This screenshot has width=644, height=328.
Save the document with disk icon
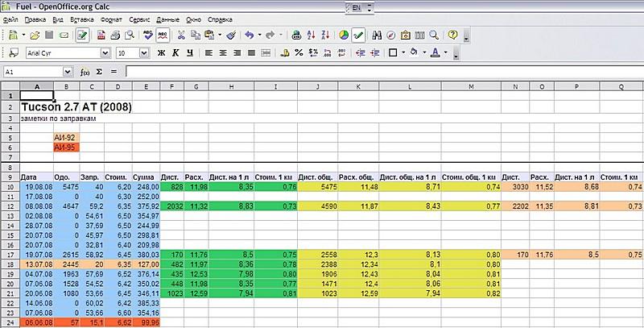[x=49, y=35]
